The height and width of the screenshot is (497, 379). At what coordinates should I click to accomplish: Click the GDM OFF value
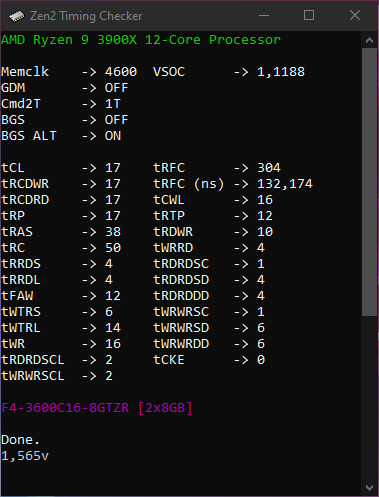(116, 88)
